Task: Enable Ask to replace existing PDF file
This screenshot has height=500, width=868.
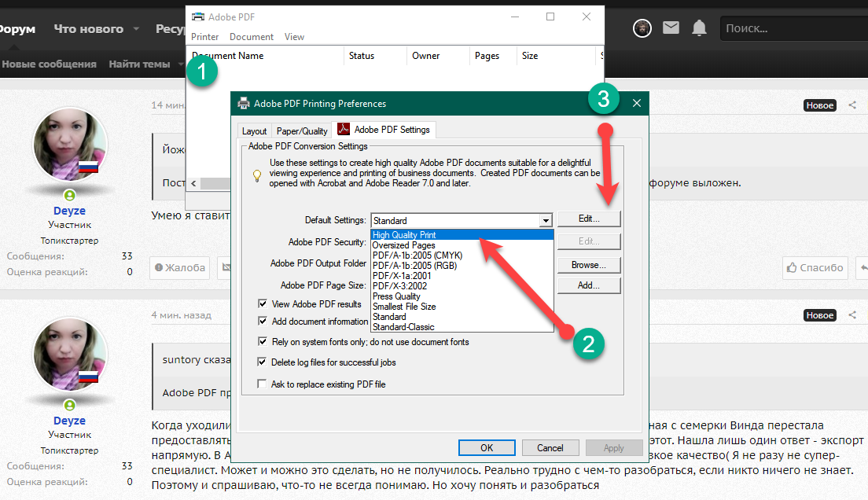Action: click(x=263, y=384)
